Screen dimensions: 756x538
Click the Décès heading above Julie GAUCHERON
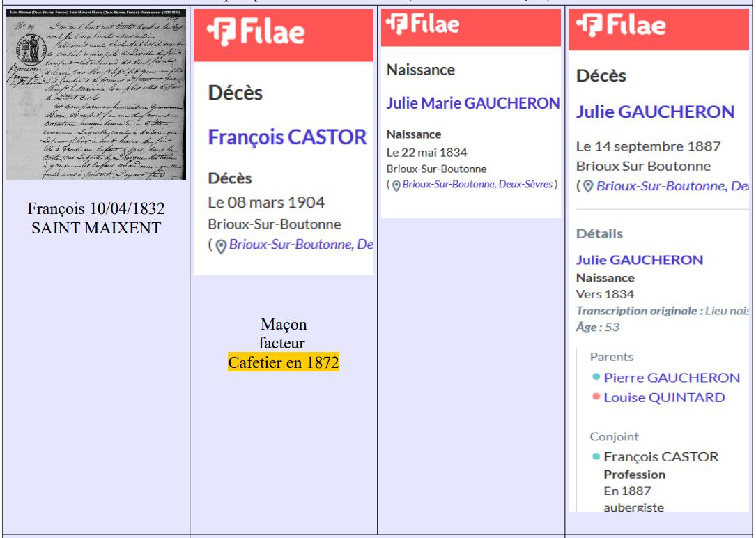point(601,76)
